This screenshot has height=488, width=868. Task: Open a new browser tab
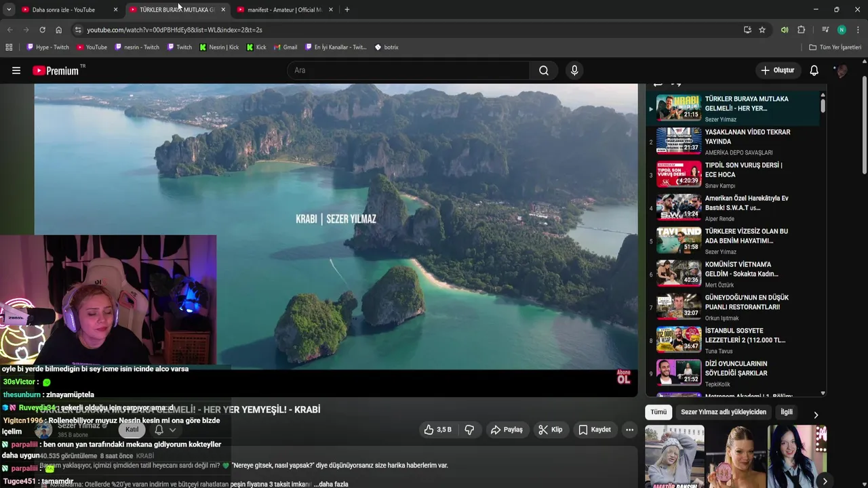(x=347, y=9)
